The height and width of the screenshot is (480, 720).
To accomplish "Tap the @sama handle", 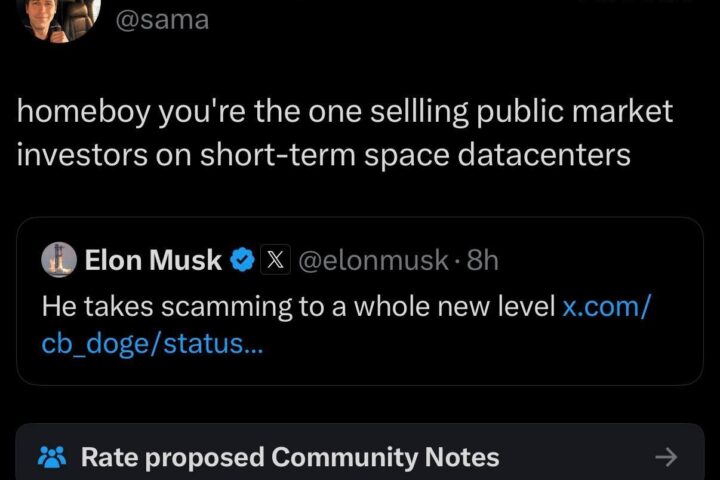I will point(162,20).
